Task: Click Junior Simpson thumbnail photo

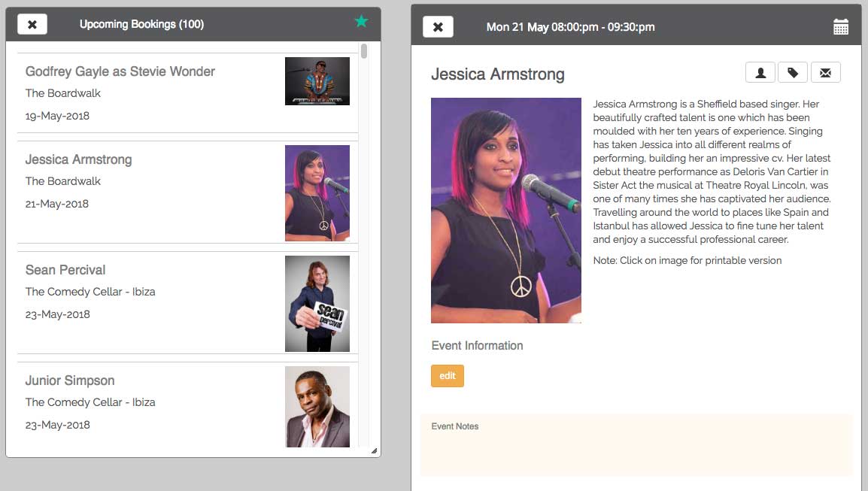Action: click(x=317, y=407)
